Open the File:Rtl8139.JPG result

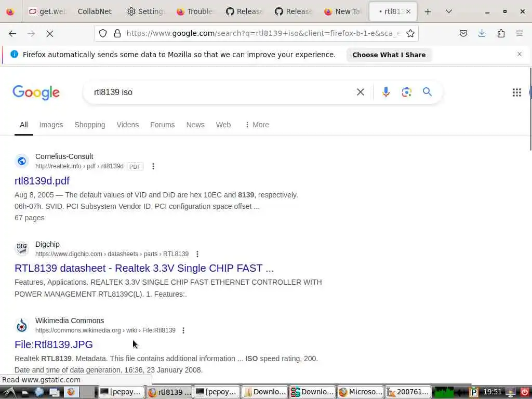54,344
